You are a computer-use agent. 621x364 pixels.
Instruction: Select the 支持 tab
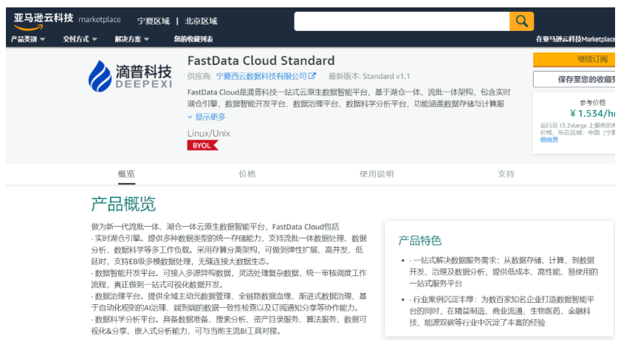click(506, 174)
